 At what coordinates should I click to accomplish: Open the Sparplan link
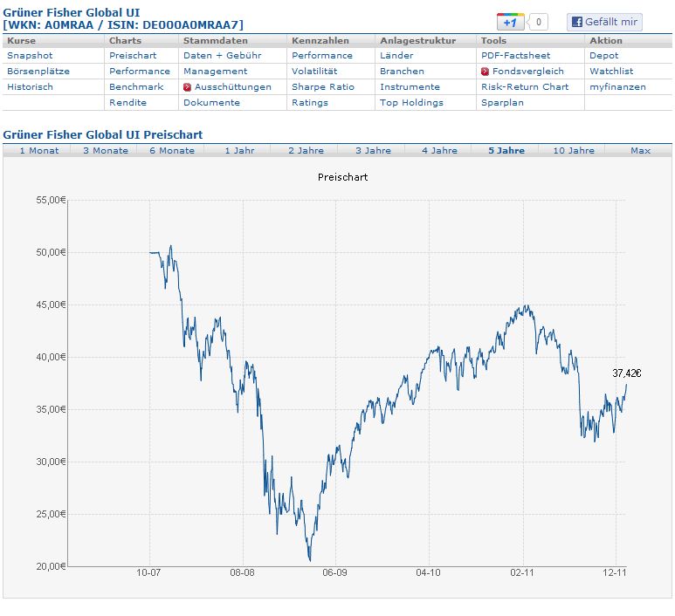click(x=502, y=103)
